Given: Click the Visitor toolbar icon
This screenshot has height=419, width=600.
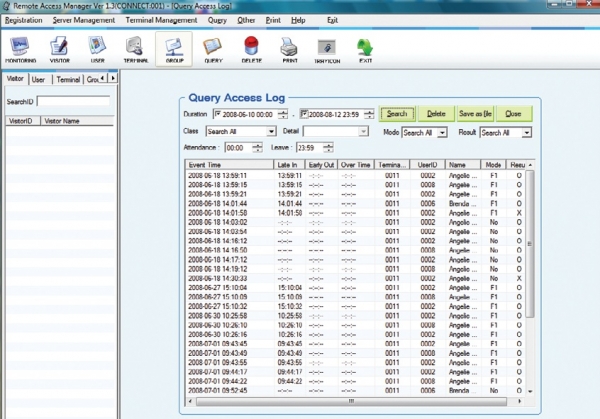Looking at the screenshot, I should click(x=60, y=47).
